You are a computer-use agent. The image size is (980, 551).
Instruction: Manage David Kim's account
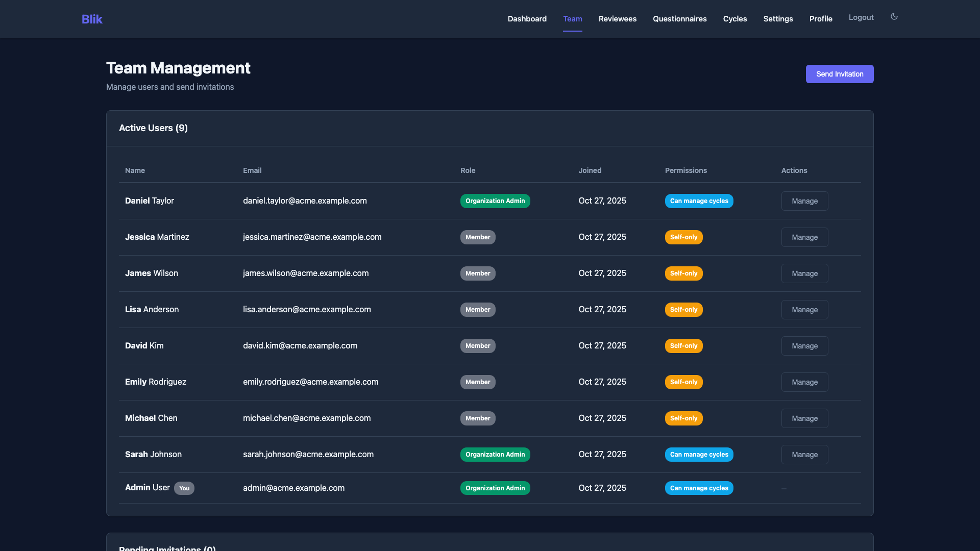click(x=804, y=345)
